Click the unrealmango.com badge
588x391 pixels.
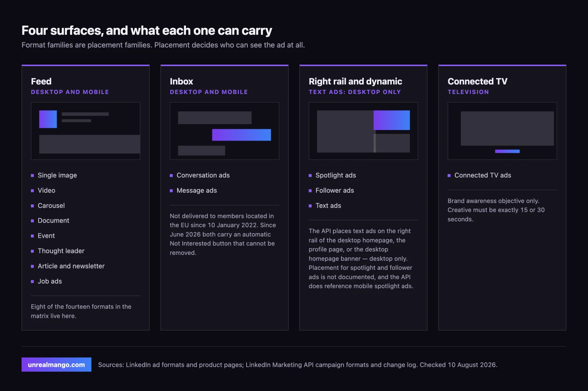(x=56, y=365)
